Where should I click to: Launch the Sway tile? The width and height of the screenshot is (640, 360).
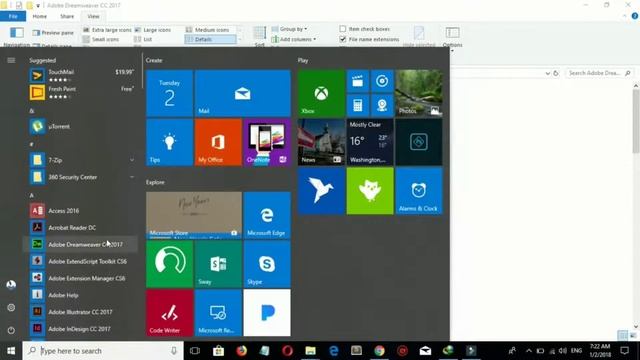[218, 264]
